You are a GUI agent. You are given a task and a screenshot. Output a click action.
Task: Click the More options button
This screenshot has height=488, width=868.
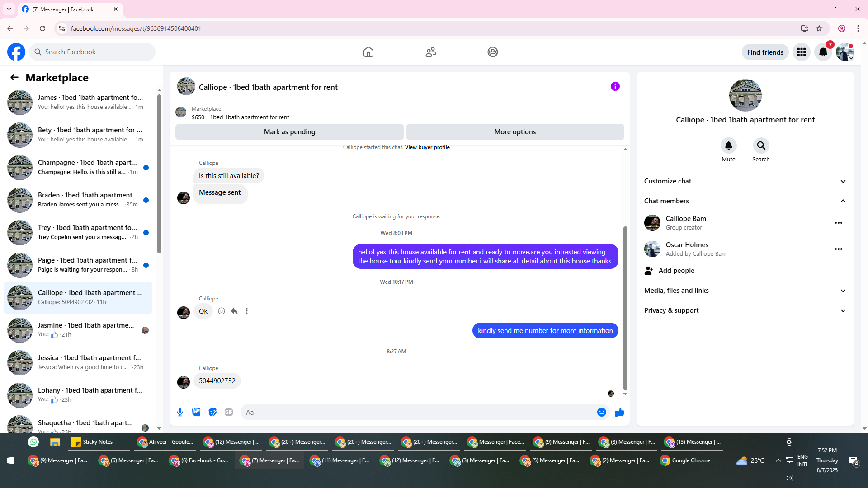(515, 132)
